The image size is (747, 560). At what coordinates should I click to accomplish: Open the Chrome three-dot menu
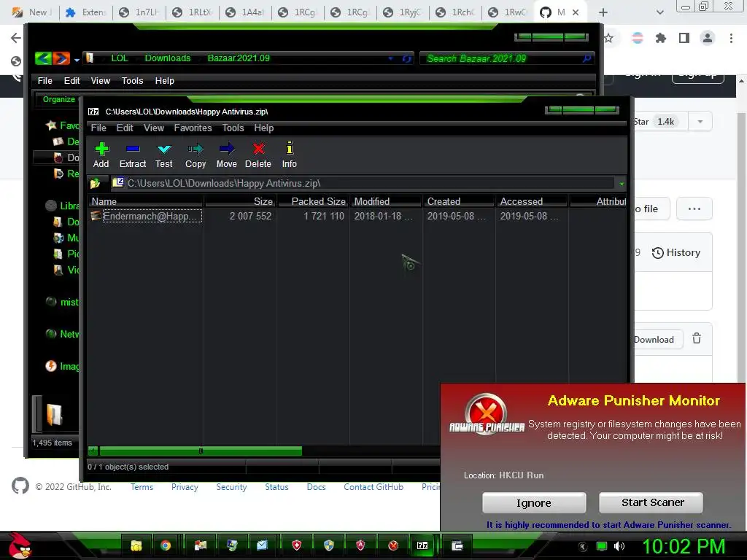[731, 38]
